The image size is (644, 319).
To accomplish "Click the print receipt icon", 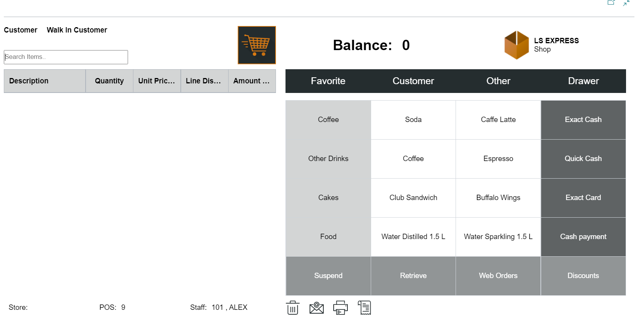I will point(340,307).
